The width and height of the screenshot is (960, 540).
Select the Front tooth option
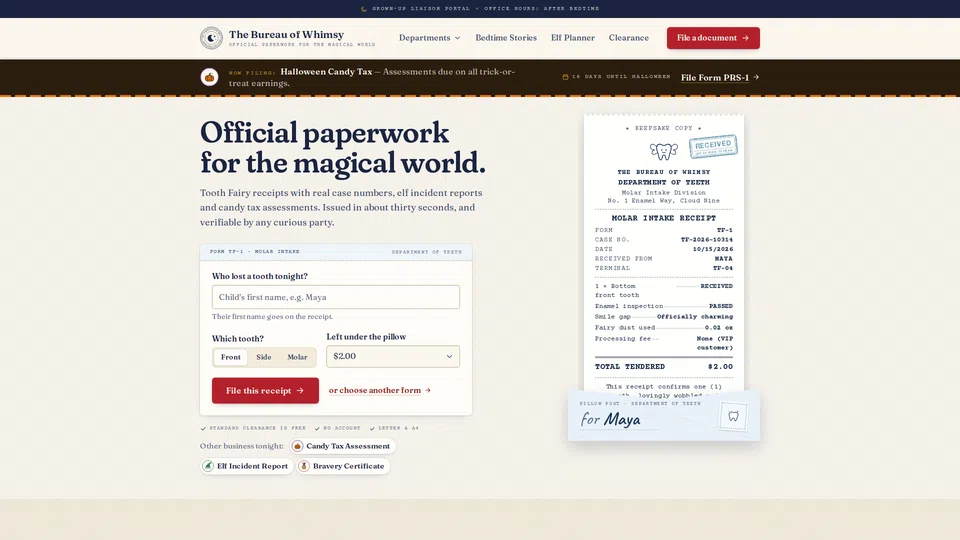231,357
